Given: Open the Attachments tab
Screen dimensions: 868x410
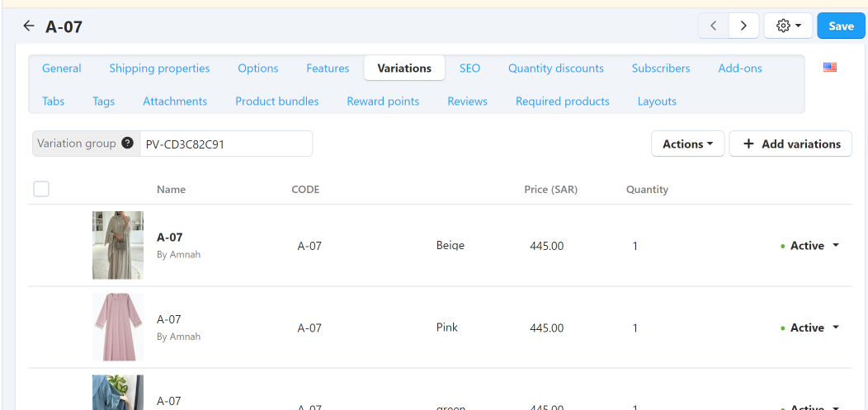Looking at the screenshot, I should (x=175, y=101).
